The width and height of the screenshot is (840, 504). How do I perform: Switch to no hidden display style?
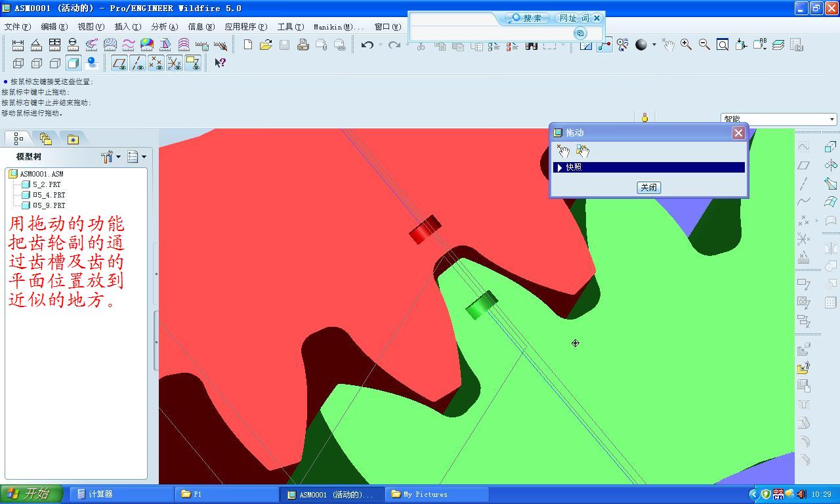(54, 63)
